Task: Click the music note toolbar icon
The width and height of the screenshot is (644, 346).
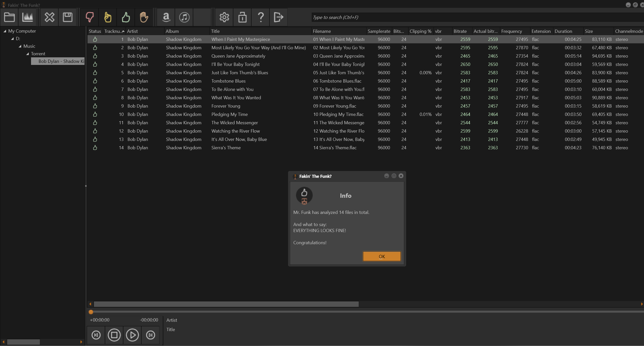Action: tap(184, 17)
